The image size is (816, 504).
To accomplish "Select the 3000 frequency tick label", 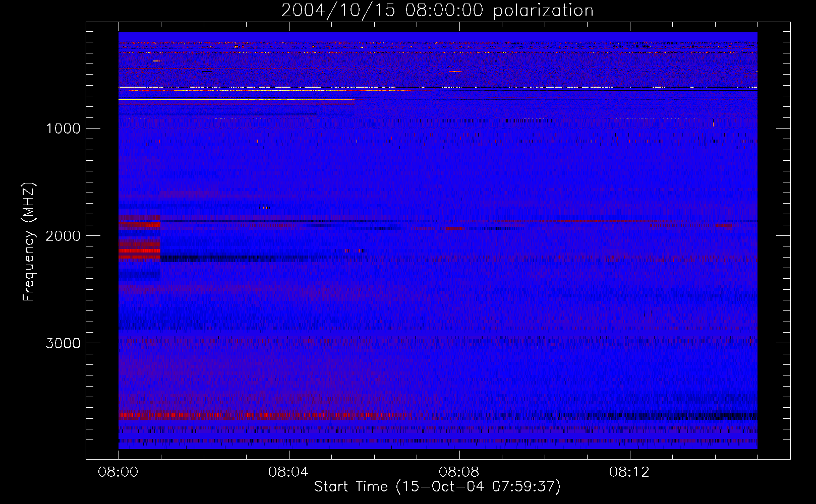I will [x=63, y=343].
